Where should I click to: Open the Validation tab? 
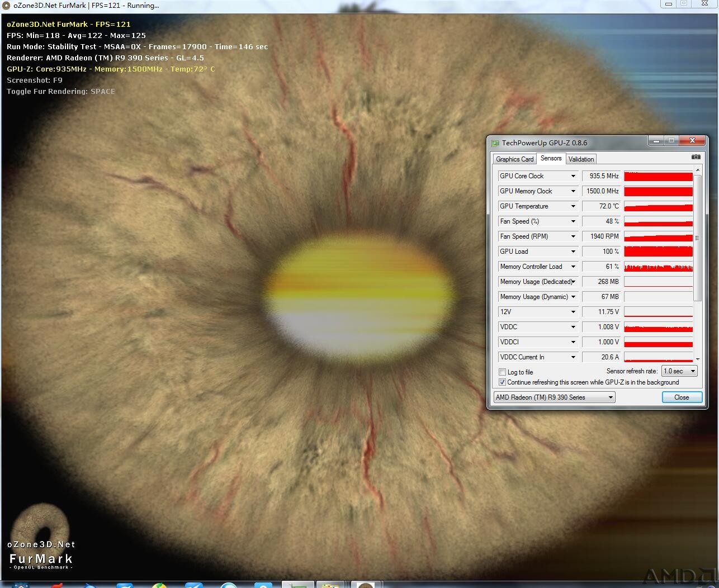click(x=581, y=159)
